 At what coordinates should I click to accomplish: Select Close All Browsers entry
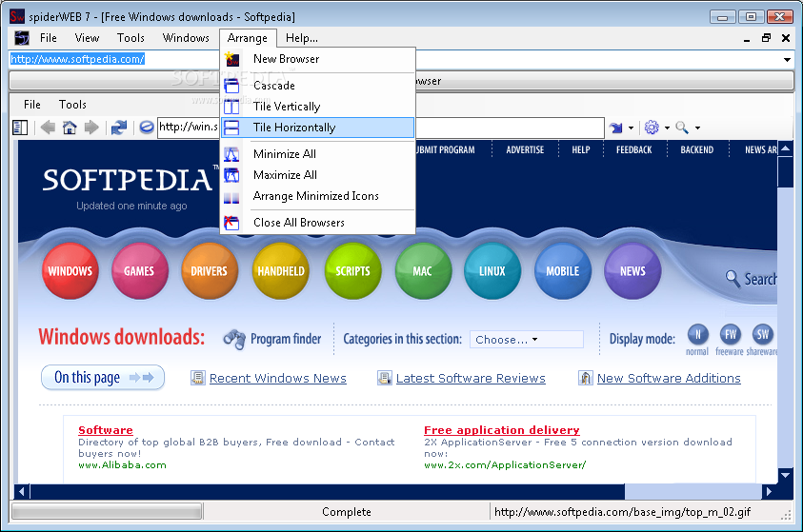tap(317, 223)
